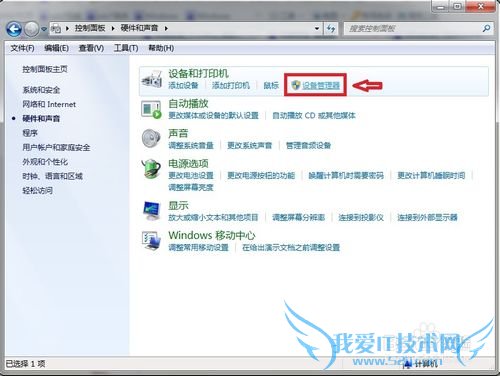The height and width of the screenshot is (376, 500).
Task: Open the 电源选项 heading
Action: point(188,164)
